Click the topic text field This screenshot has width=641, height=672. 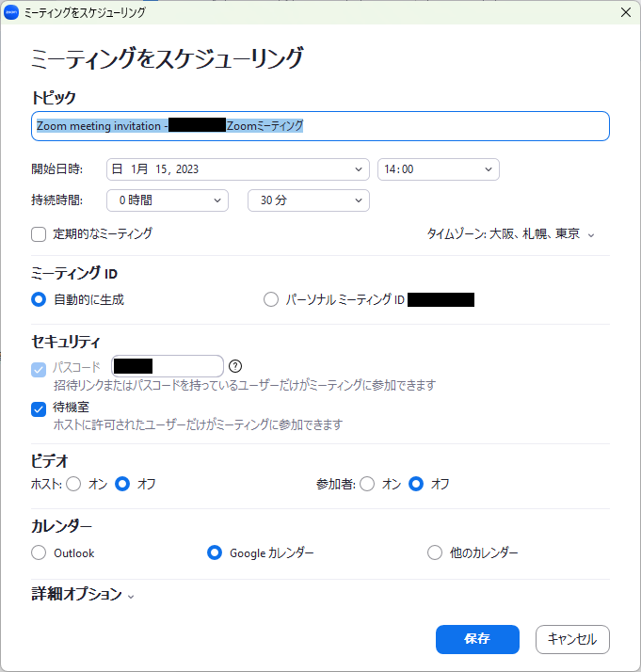[320, 126]
